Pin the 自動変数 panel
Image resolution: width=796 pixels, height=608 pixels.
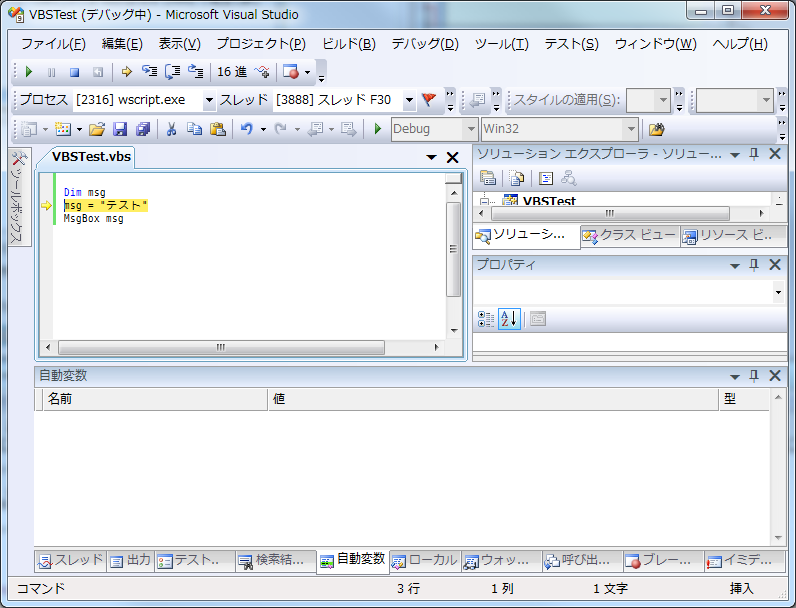[754, 376]
